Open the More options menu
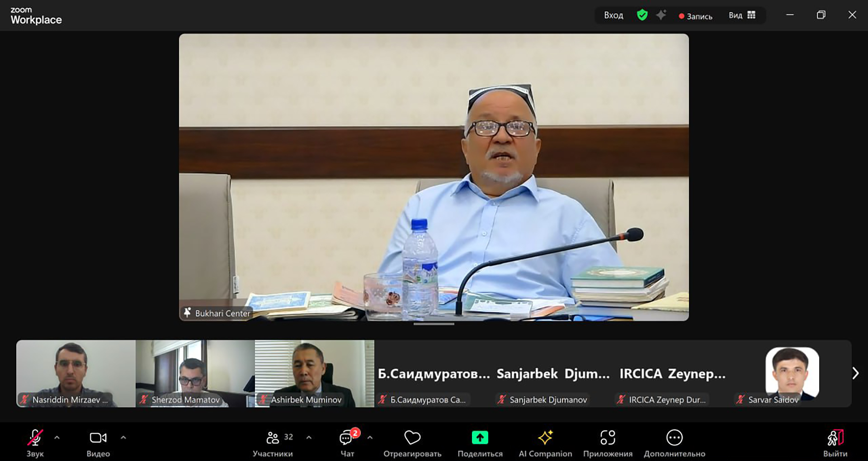 point(674,438)
